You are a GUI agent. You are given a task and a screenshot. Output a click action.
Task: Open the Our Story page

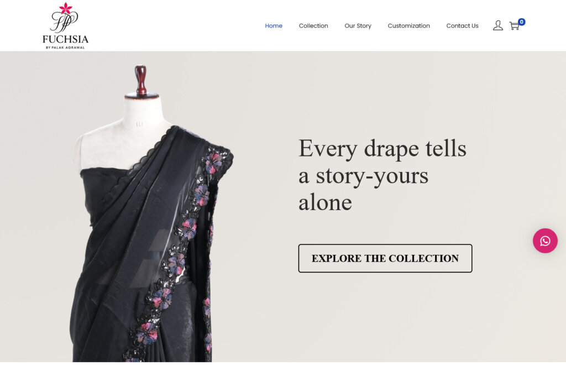358,25
